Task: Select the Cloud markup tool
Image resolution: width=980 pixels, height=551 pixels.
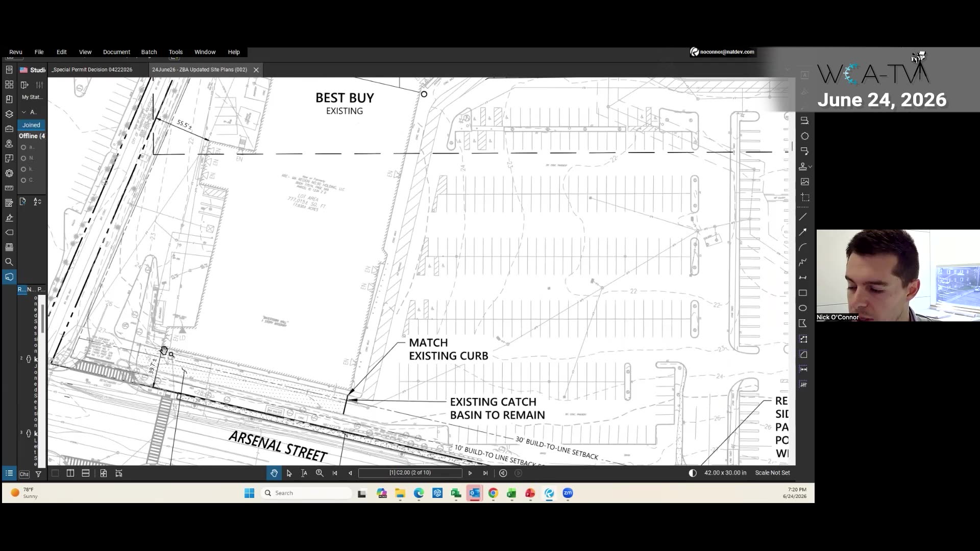Action: click(x=804, y=136)
